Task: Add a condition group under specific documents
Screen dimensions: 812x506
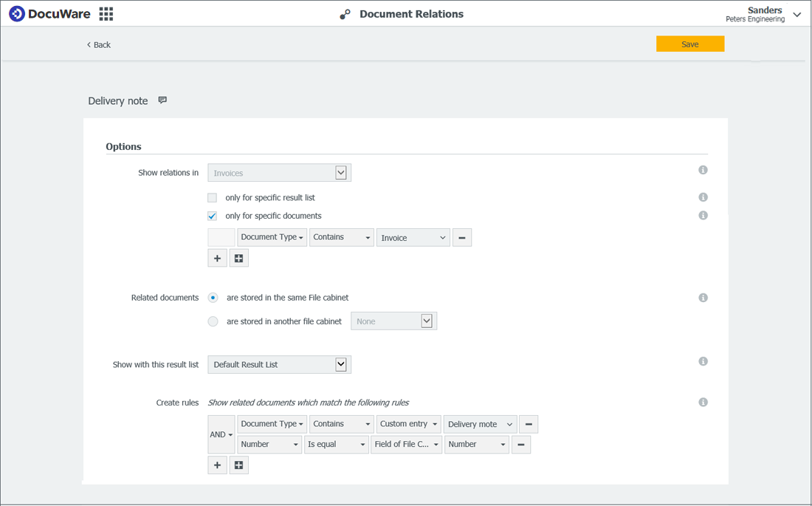Action: pos(238,259)
